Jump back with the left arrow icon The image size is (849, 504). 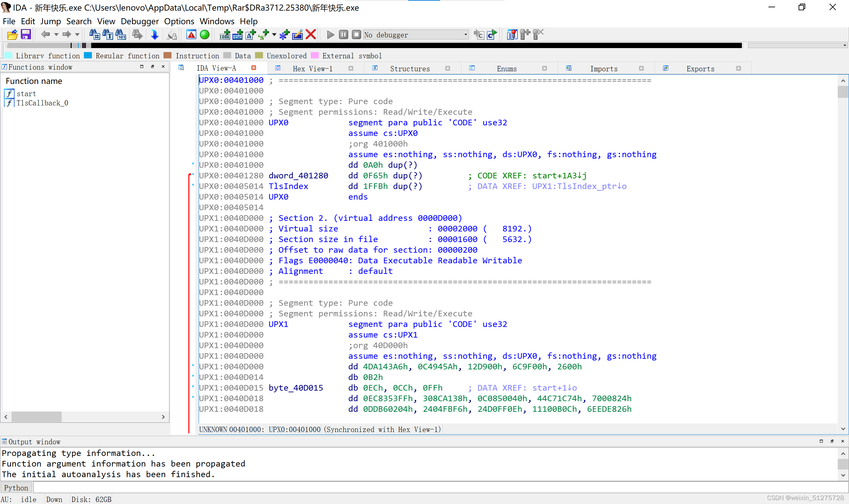(45, 34)
